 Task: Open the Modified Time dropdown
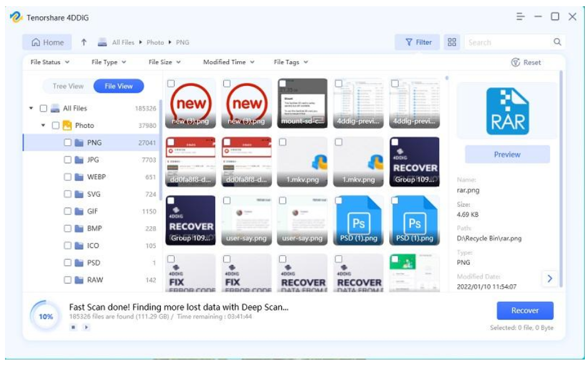pyautogui.click(x=229, y=62)
